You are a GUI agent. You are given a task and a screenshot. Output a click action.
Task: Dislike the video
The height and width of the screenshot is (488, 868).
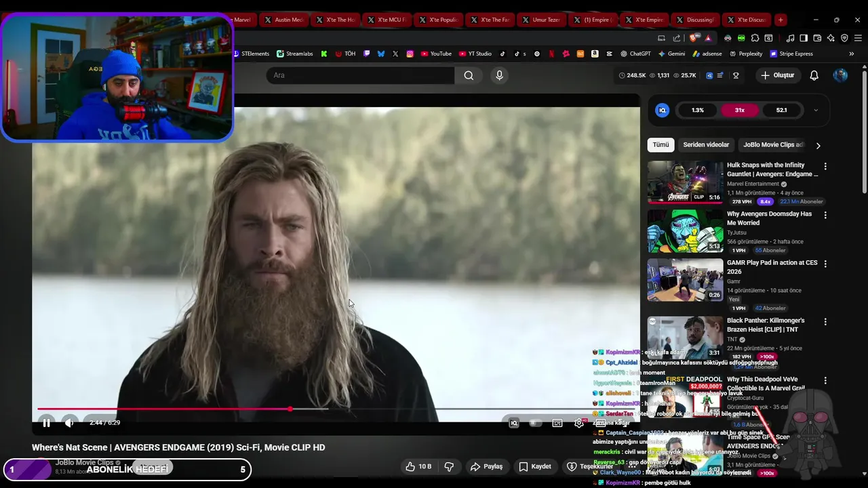[x=448, y=466]
